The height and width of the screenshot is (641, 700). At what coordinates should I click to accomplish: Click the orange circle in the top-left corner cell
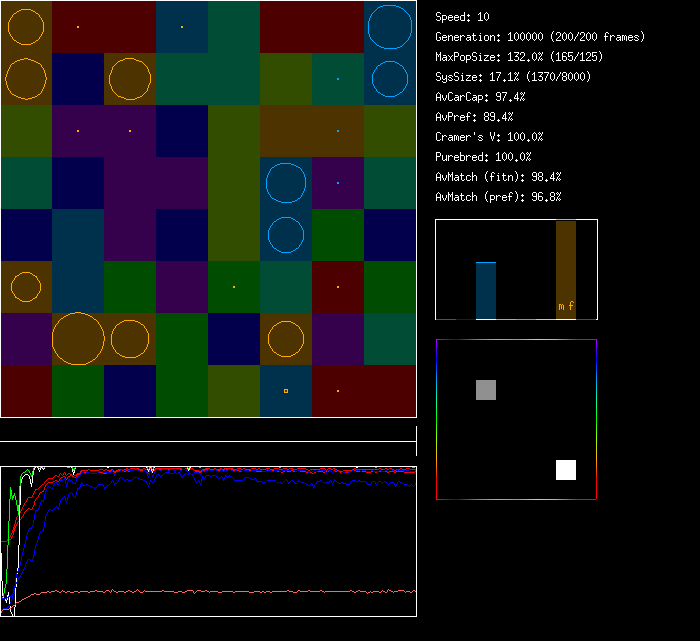pyautogui.click(x=26, y=27)
